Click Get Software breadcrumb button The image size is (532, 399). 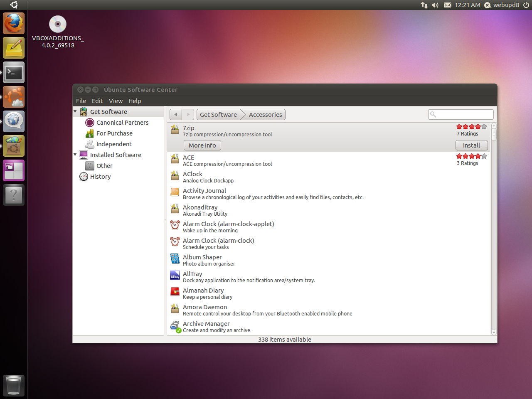(219, 115)
